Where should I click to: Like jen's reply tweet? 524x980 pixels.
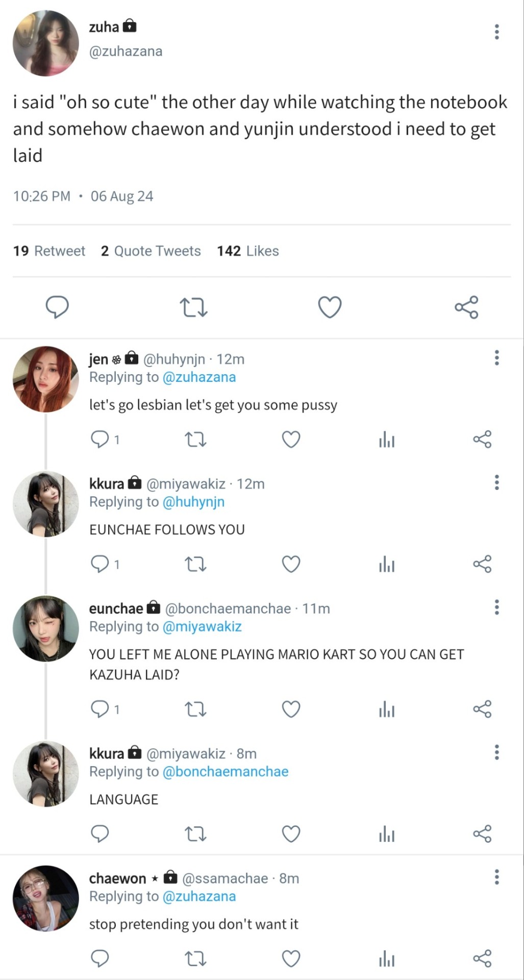pyautogui.click(x=291, y=439)
